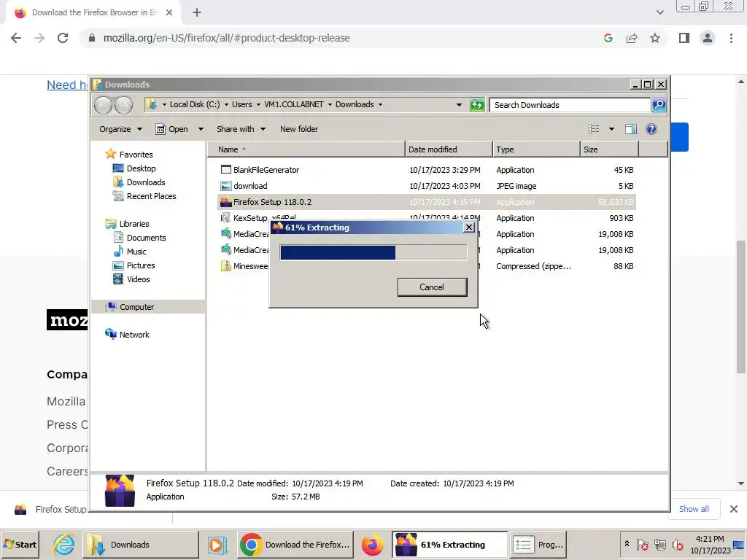
Task: Go back in Chrome browser
Action: 16,38
